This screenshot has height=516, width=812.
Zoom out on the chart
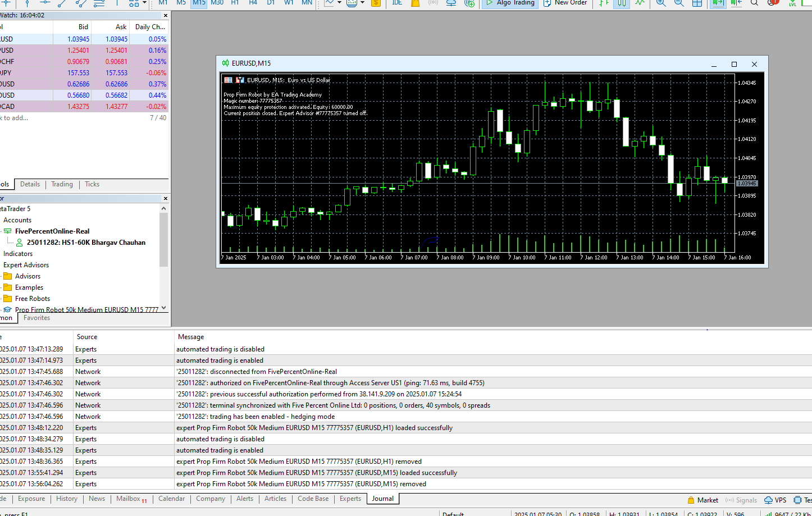679,3
